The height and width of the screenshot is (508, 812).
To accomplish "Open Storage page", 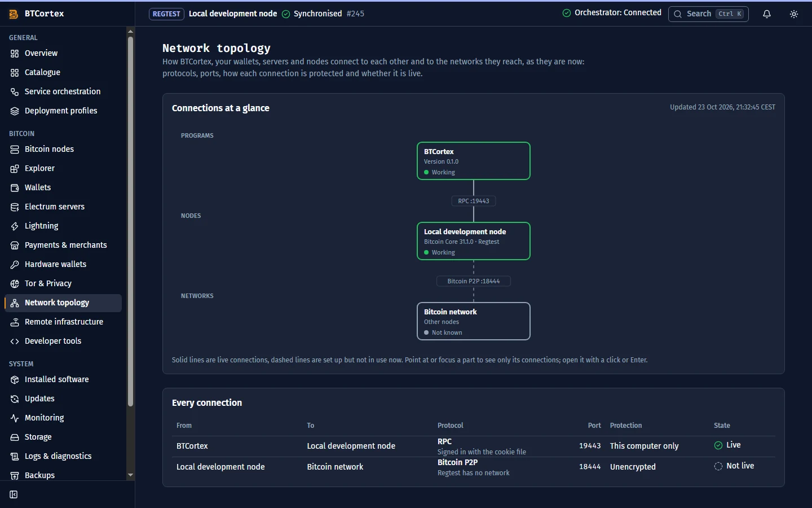I will point(63,437).
